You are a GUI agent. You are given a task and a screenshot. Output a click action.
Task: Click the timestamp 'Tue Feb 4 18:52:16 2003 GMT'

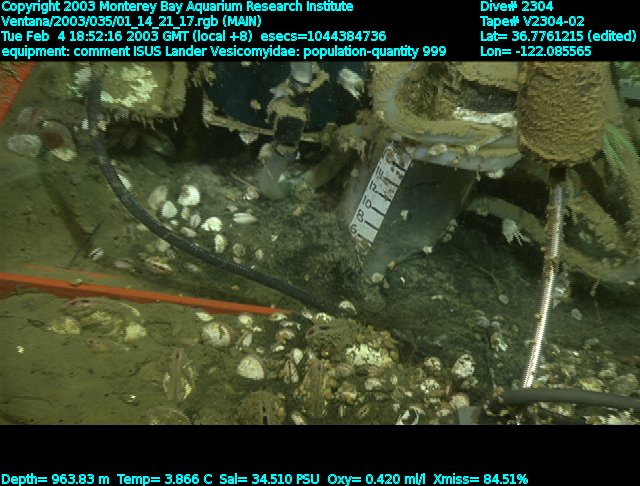[x=96, y=36]
